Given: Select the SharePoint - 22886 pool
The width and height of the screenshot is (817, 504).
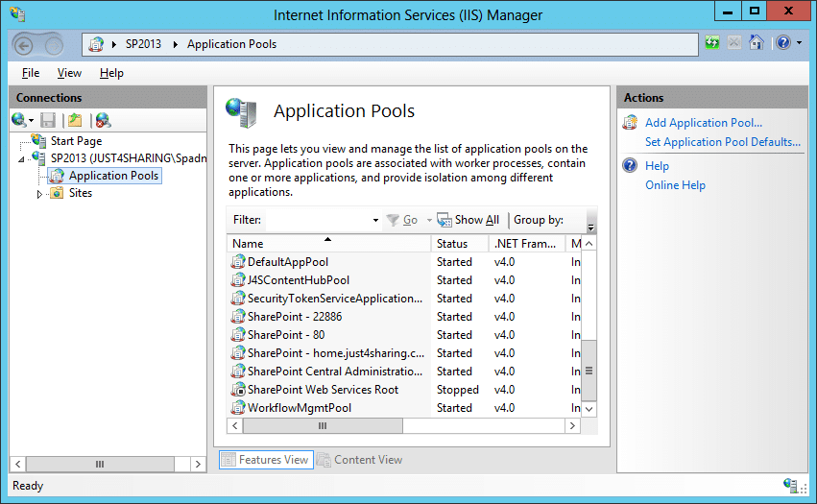Looking at the screenshot, I should [x=404, y=317].
